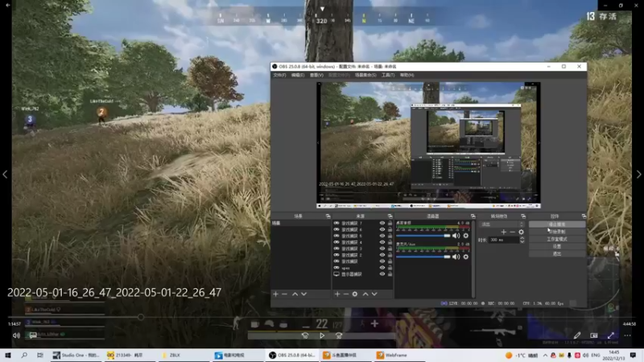Viewport: 644px width, 362px height.
Task: Increase transition duration with up stepper
Action: (x=522, y=238)
